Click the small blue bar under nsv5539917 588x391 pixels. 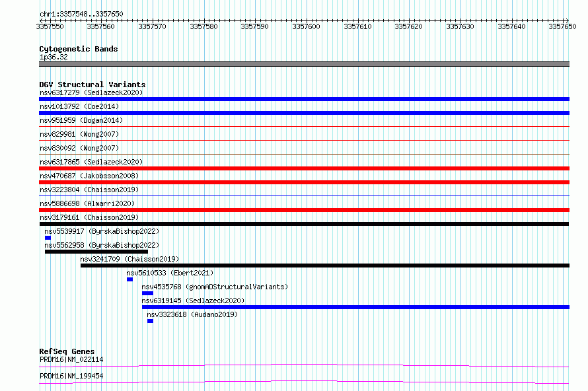[x=48, y=238]
